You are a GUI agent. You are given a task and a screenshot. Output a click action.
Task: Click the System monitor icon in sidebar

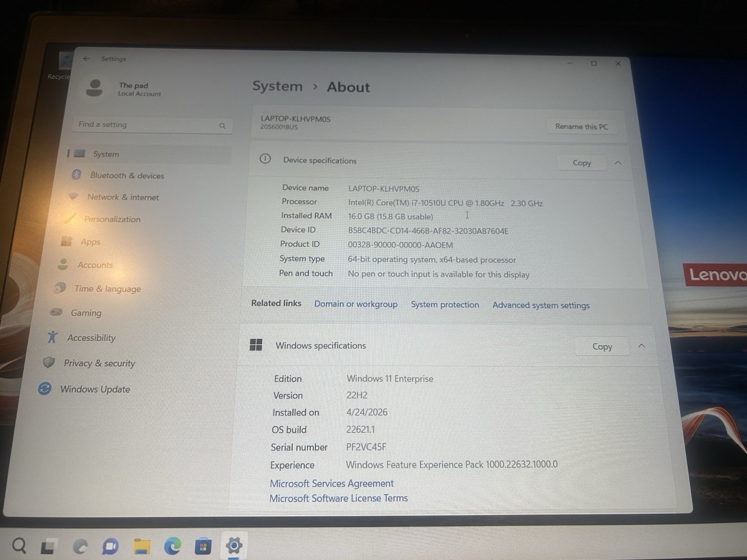(x=79, y=154)
